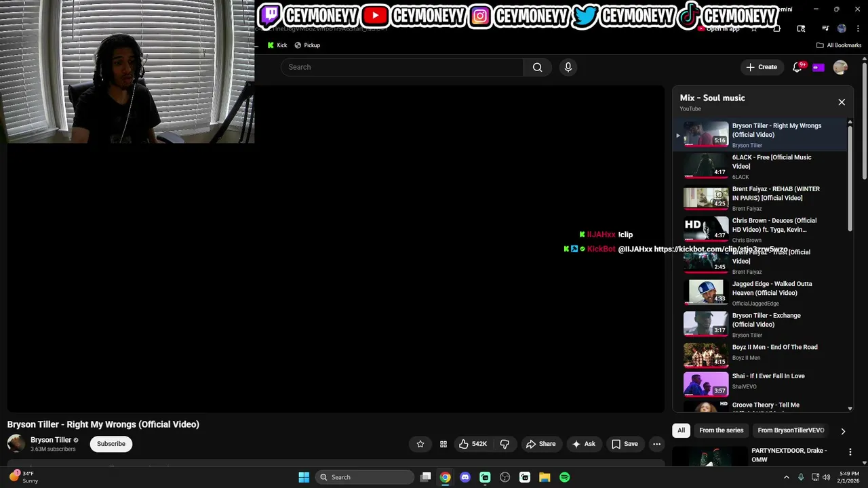
Task: Activate voice search microphone icon
Action: pyautogui.click(x=568, y=67)
